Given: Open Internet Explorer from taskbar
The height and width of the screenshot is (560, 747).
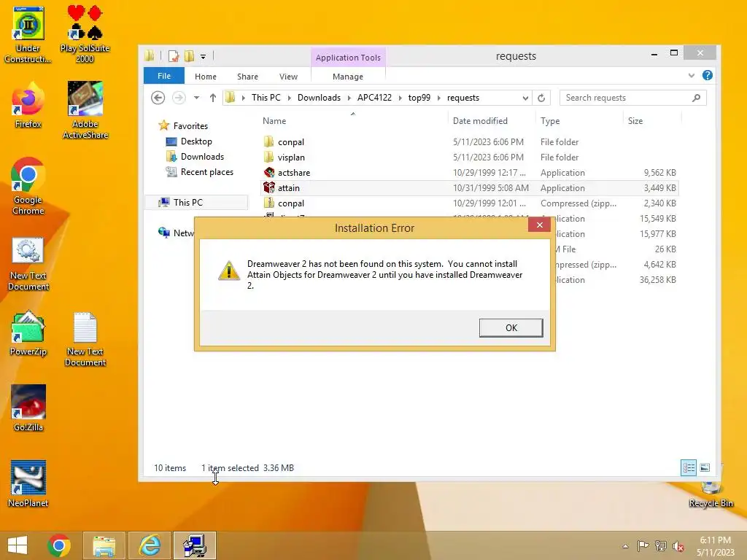Looking at the screenshot, I should coord(150,545).
